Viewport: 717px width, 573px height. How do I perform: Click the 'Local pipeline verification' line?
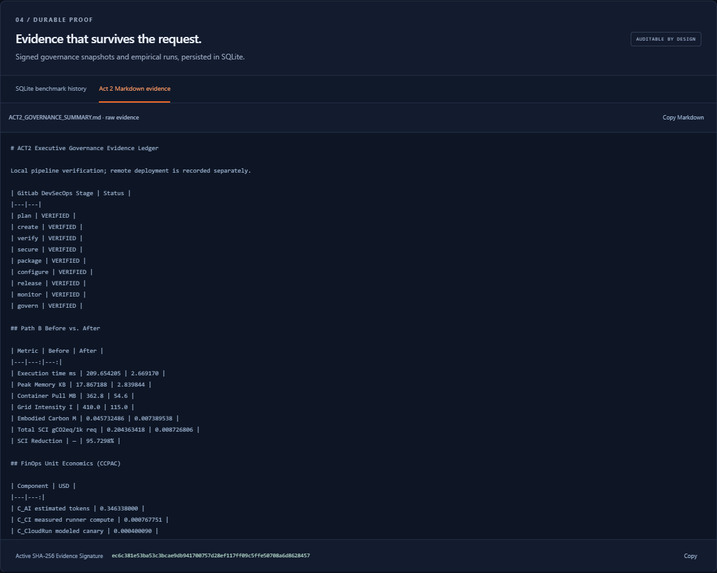tap(131, 171)
